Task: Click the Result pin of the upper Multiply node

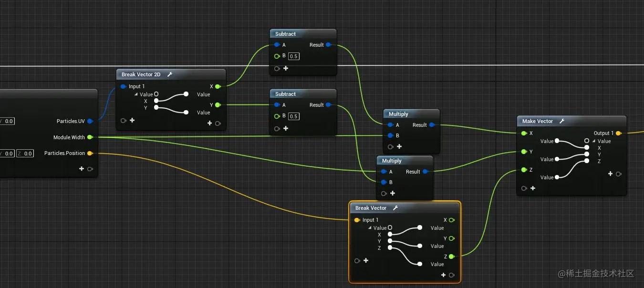Action: pyautogui.click(x=432, y=125)
